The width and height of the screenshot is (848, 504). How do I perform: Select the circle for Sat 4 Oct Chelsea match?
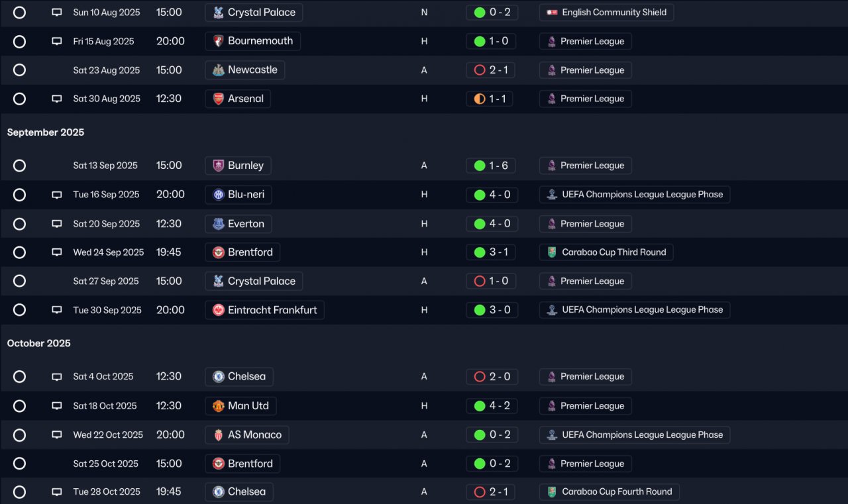(x=19, y=377)
